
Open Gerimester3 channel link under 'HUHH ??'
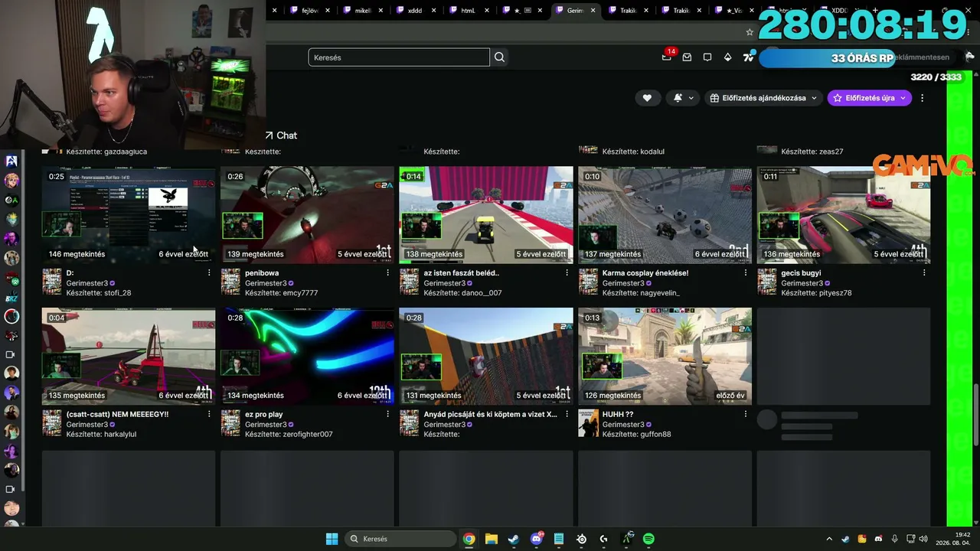[624, 425]
